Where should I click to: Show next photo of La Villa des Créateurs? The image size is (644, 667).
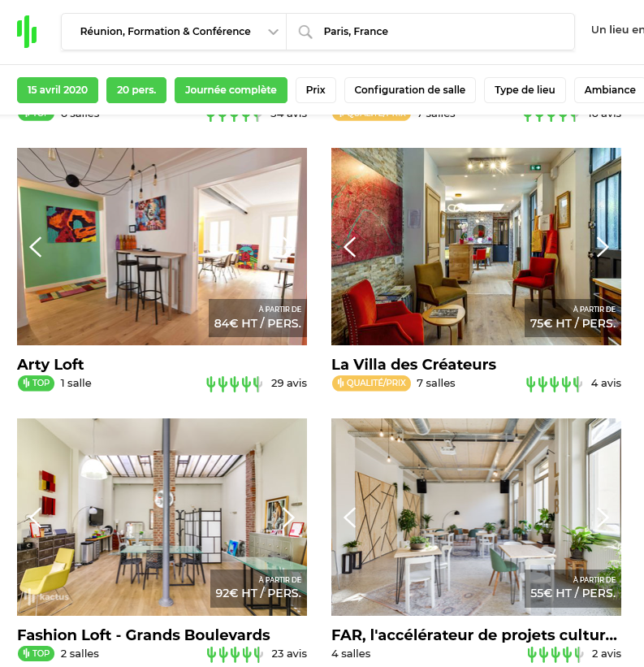(602, 247)
